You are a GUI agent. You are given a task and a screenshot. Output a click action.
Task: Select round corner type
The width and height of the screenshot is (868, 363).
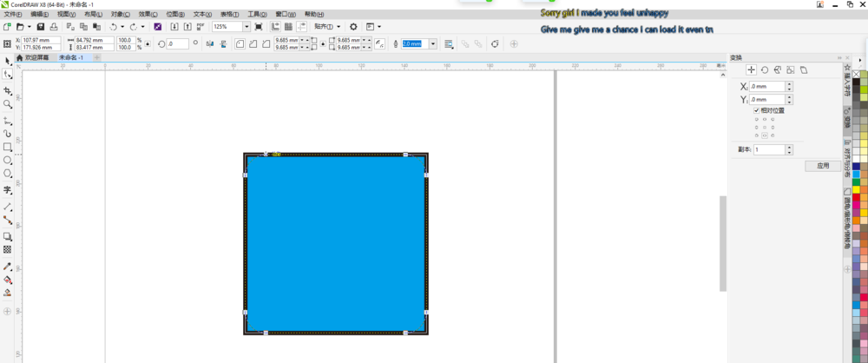point(240,43)
